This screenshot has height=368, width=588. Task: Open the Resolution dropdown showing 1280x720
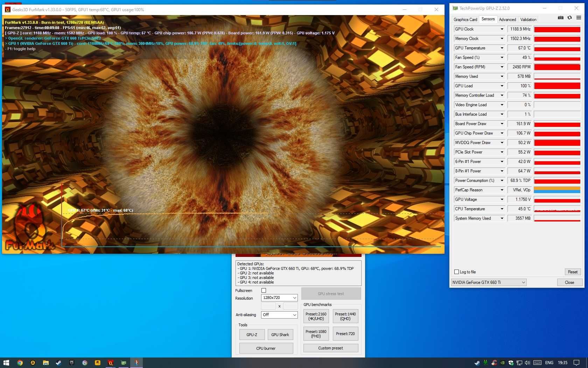click(x=279, y=298)
